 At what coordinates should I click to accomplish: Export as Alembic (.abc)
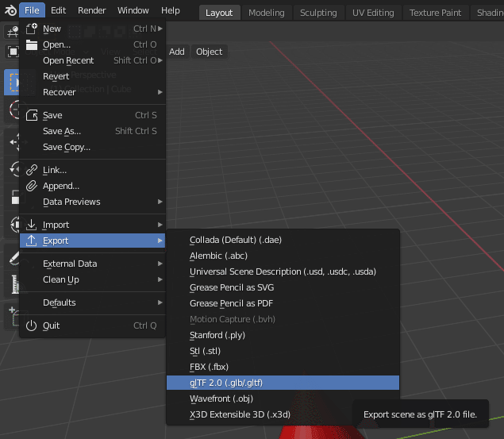point(283,256)
